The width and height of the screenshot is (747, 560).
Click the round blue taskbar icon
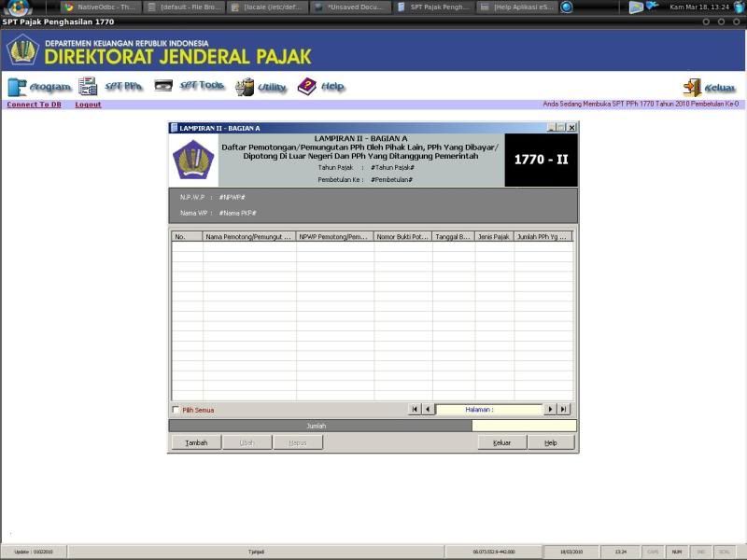pyautogui.click(x=566, y=7)
